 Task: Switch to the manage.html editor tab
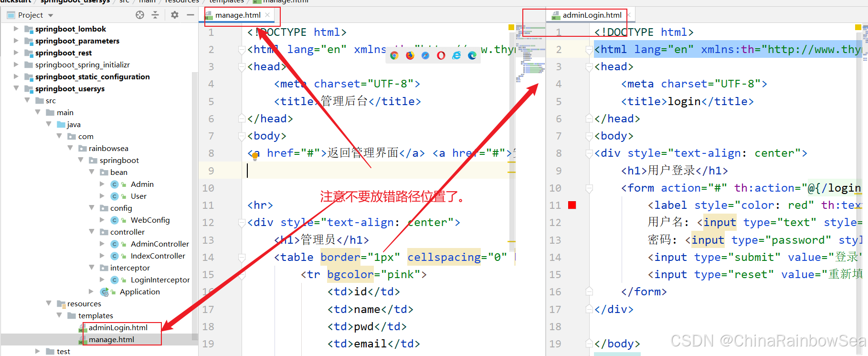click(x=237, y=15)
